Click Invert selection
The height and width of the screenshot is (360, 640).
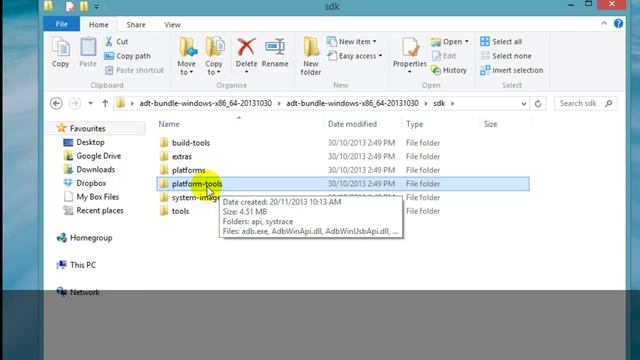click(511, 70)
